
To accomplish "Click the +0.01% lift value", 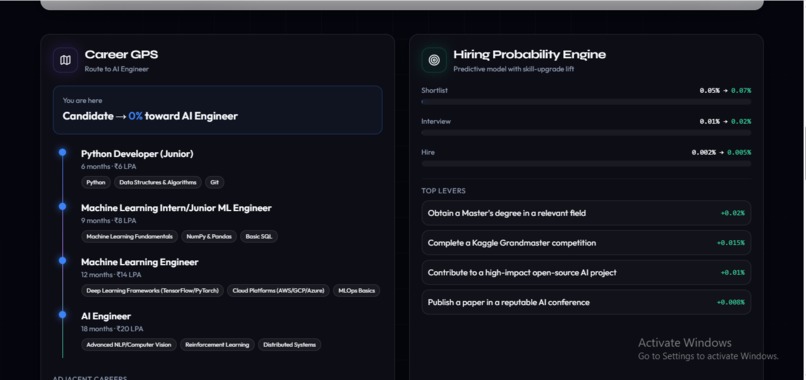I will [732, 273].
